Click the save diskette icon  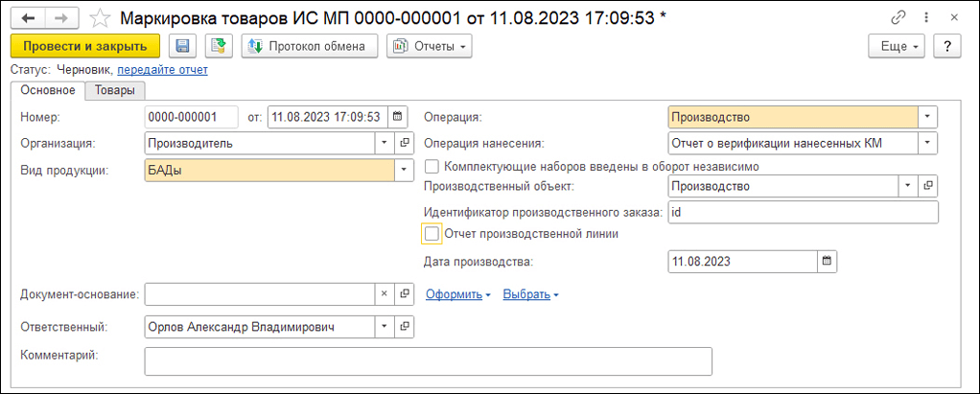(x=182, y=46)
